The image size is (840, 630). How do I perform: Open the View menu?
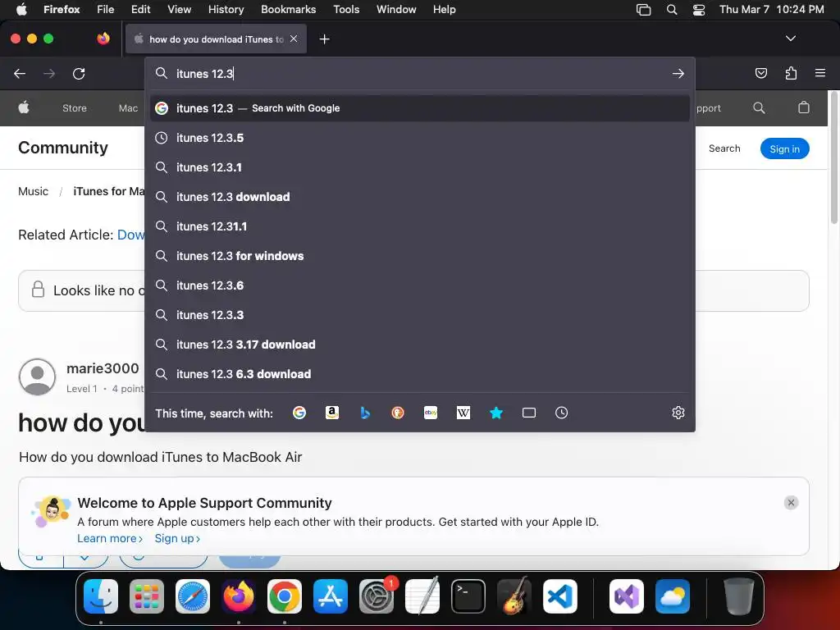[179, 9]
